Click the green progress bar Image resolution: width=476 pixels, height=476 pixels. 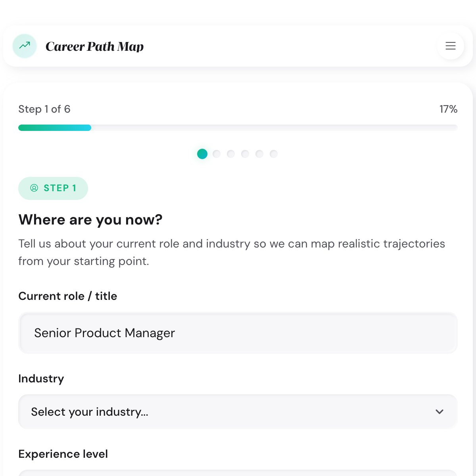click(x=55, y=127)
